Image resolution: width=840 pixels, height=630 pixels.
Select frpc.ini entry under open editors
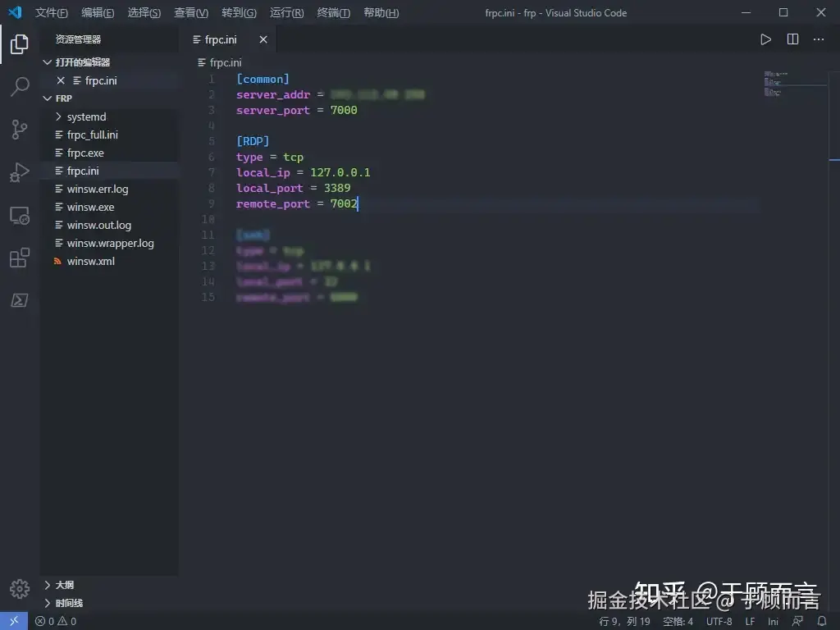[109, 80]
